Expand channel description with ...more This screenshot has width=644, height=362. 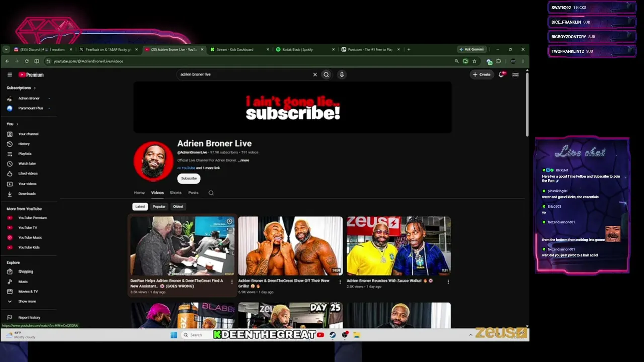coord(244,160)
